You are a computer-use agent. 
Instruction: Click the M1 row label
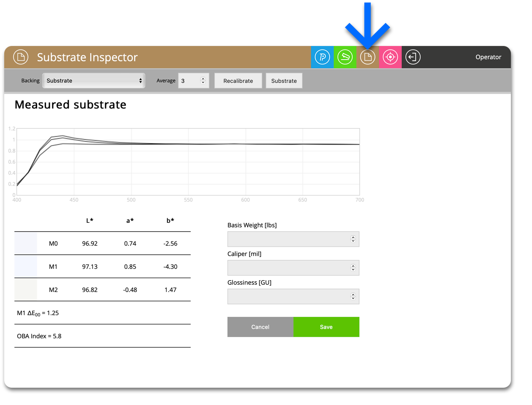[x=53, y=267]
